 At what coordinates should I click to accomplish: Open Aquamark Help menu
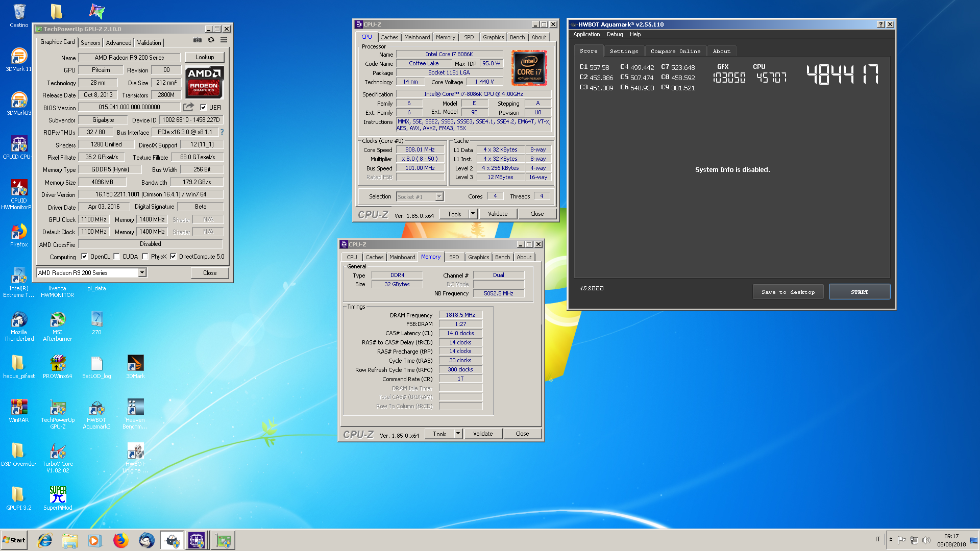[635, 34]
